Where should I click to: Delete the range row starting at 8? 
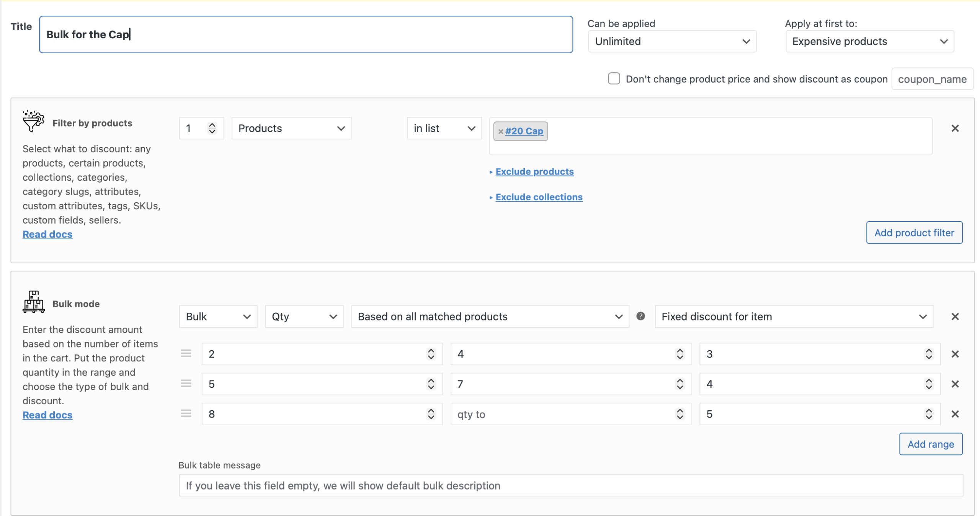(955, 414)
